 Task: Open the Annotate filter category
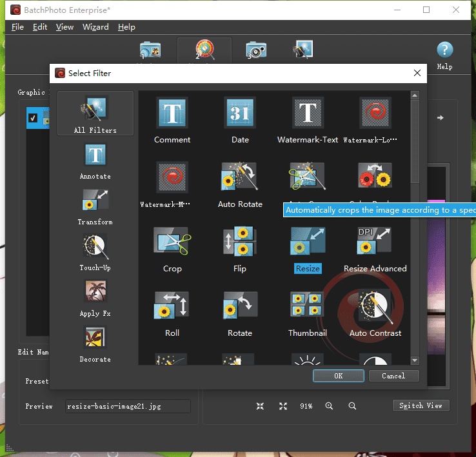point(95,162)
